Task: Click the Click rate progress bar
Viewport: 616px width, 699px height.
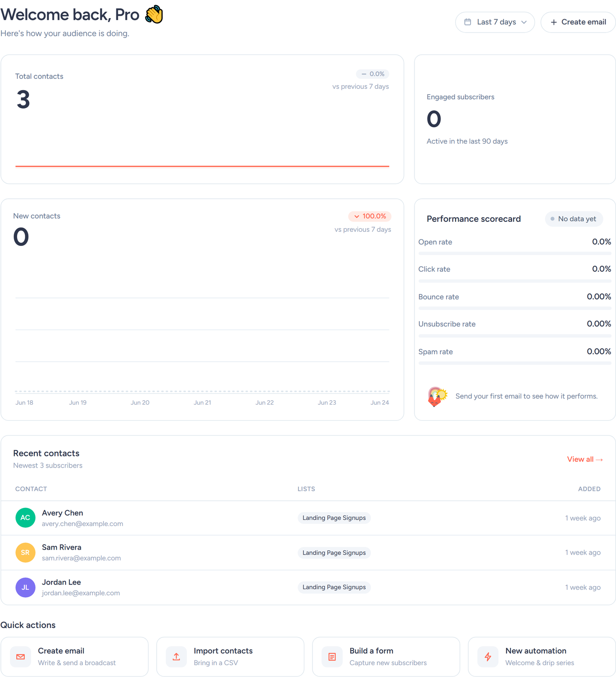Action: pyautogui.click(x=515, y=281)
